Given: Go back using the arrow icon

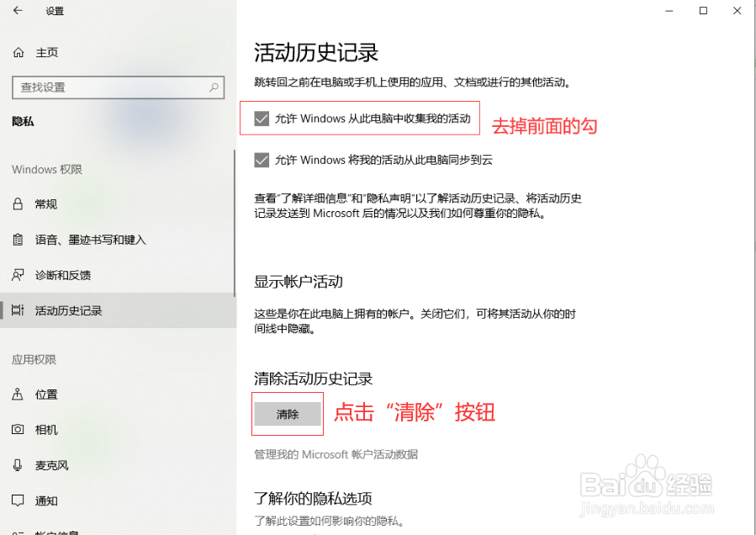Looking at the screenshot, I should click(x=18, y=10).
